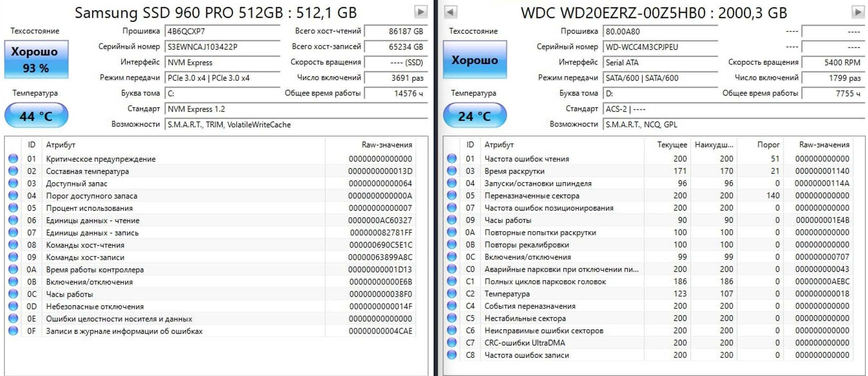
Task: Click status orb for Частота ошибок чтения
Action: (x=452, y=158)
